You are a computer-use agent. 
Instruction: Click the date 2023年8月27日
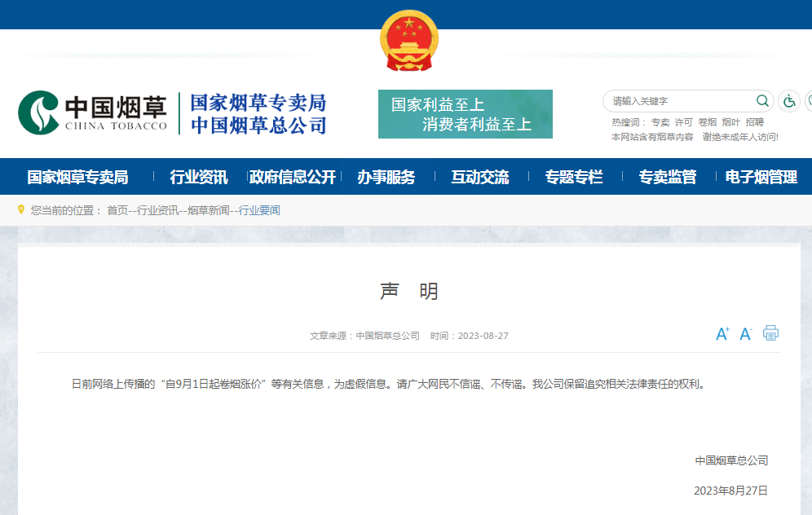[730, 491]
